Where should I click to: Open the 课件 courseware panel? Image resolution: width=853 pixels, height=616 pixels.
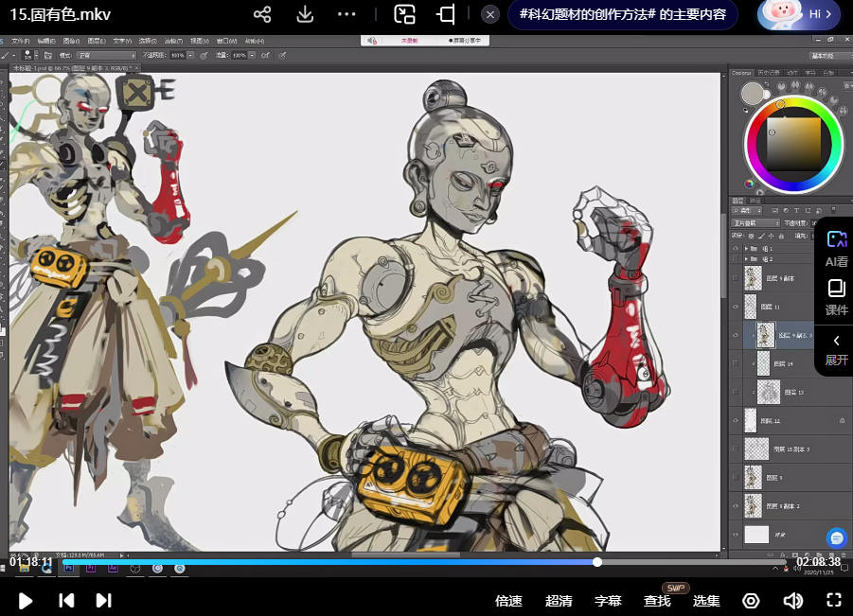pos(836,297)
